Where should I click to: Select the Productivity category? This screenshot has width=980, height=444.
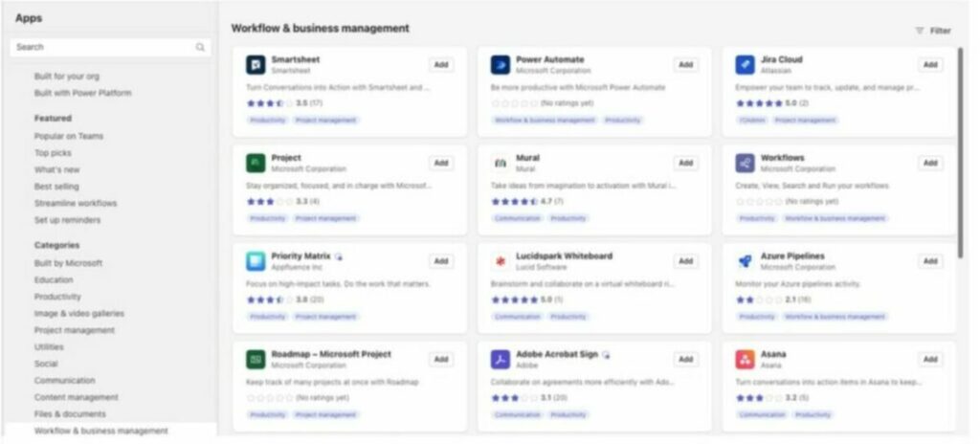tap(57, 297)
